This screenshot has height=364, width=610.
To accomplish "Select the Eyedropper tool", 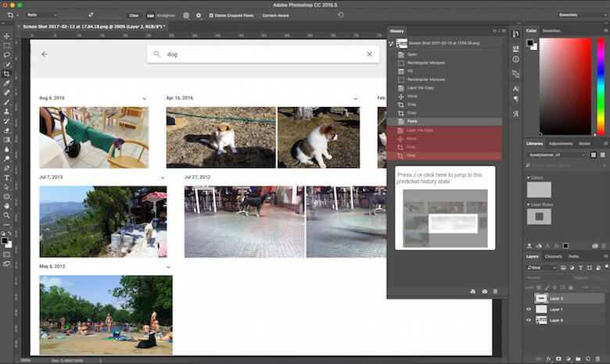I will point(6,83).
